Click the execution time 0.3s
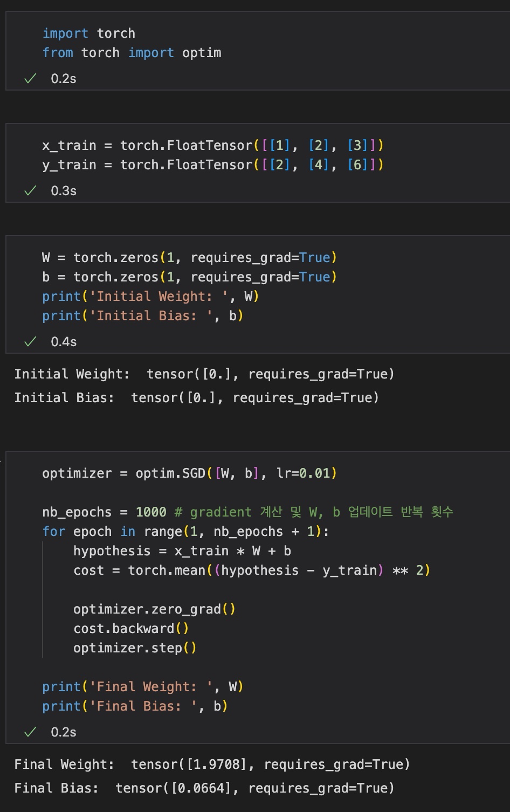This screenshot has height=812, width=510. coord(64,191)
